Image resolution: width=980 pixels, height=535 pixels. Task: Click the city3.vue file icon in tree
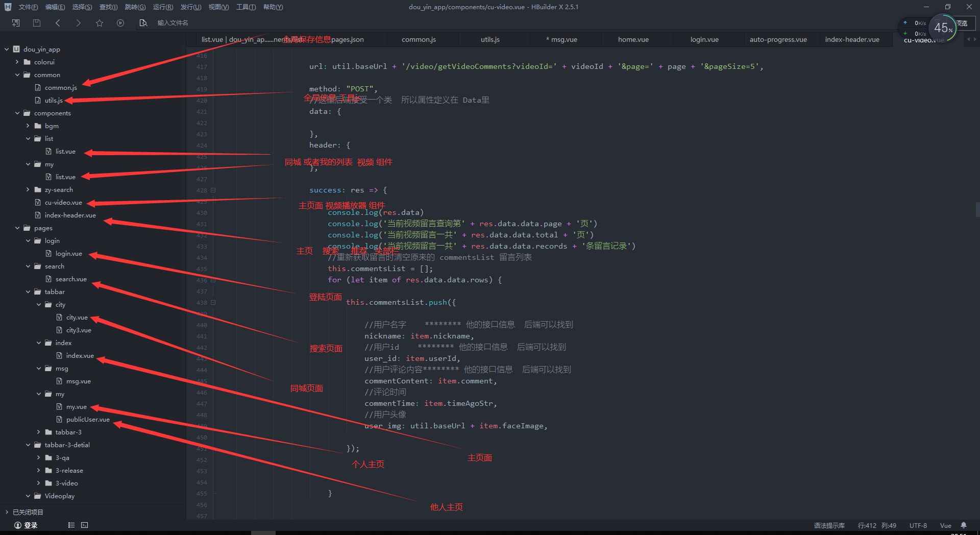[59, 330]
